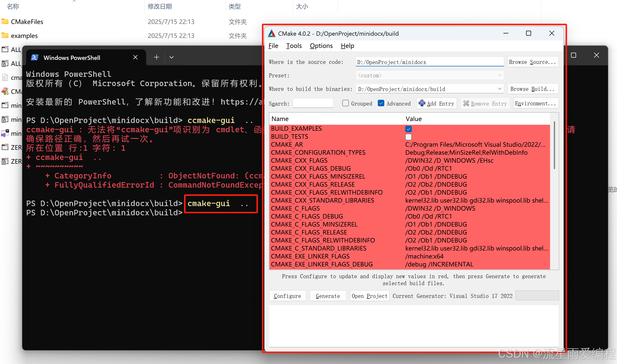Image resolution: width=617 pixels, height=364 pixels.
Task: Select the CMAKE_CXX_FLAGS_DEBUG row
Action: pos(410,169)
